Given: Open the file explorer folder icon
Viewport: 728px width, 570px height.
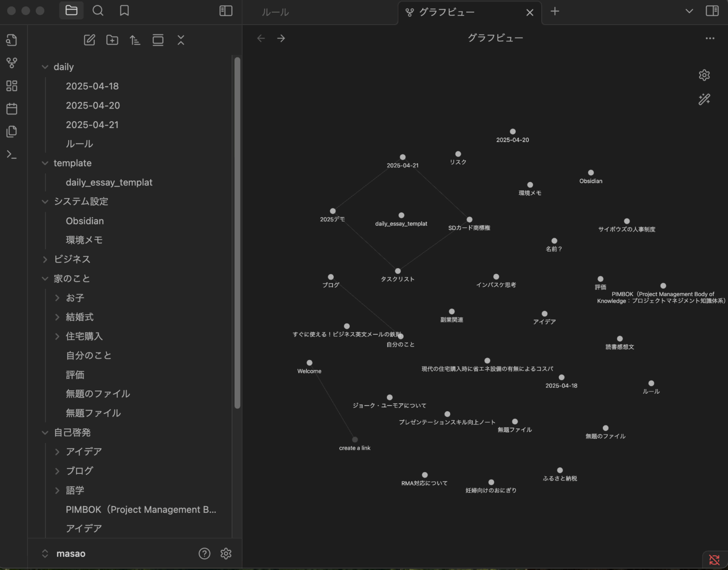Looking at the screenshot, I should (x=72, y=10).
